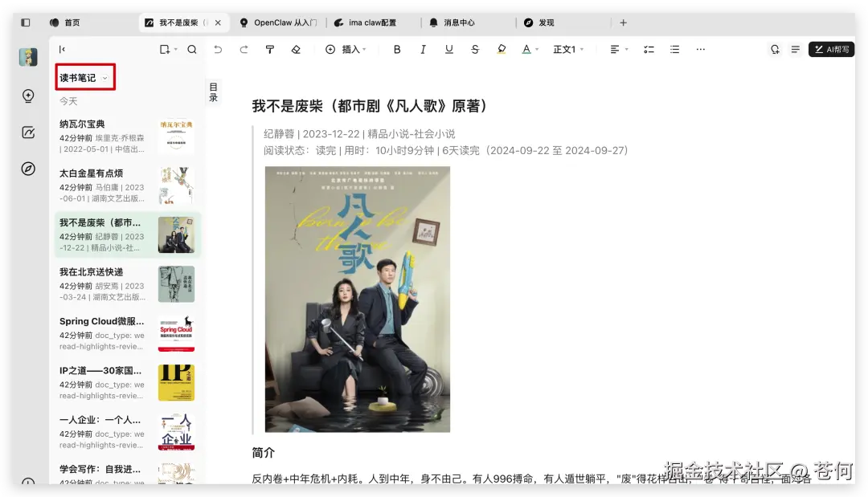The image size is (868, 497).
Task: Select the 我不是废柴 note in list
Action: tap(127, 234)
